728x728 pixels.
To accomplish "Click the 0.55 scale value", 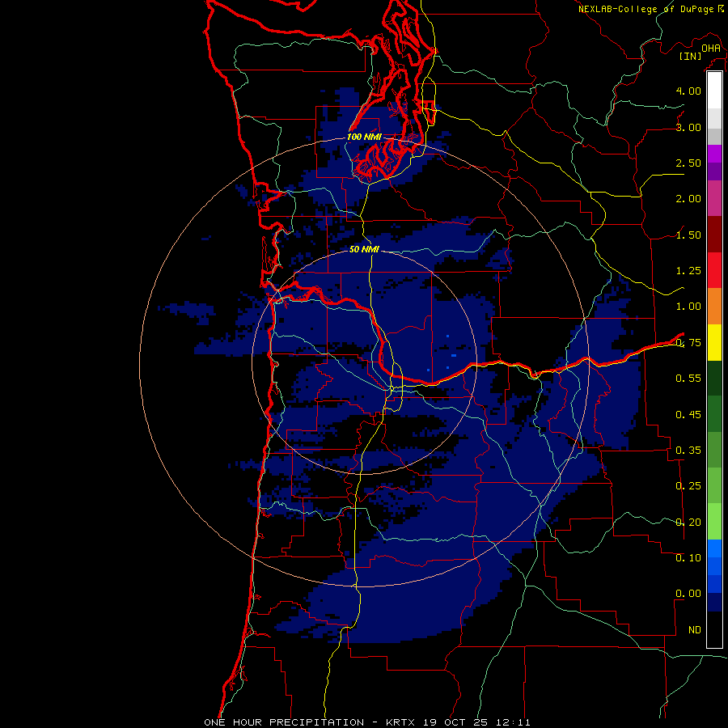I will click(688, 379).
